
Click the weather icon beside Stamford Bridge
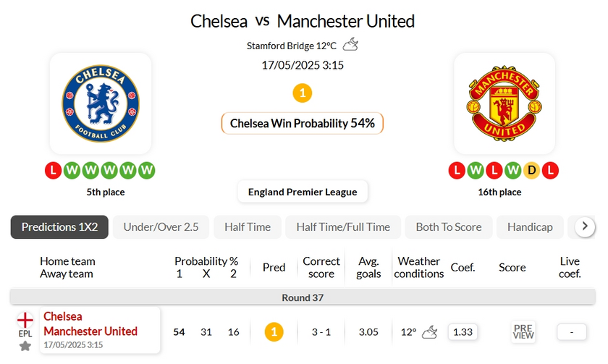[350, 45]
